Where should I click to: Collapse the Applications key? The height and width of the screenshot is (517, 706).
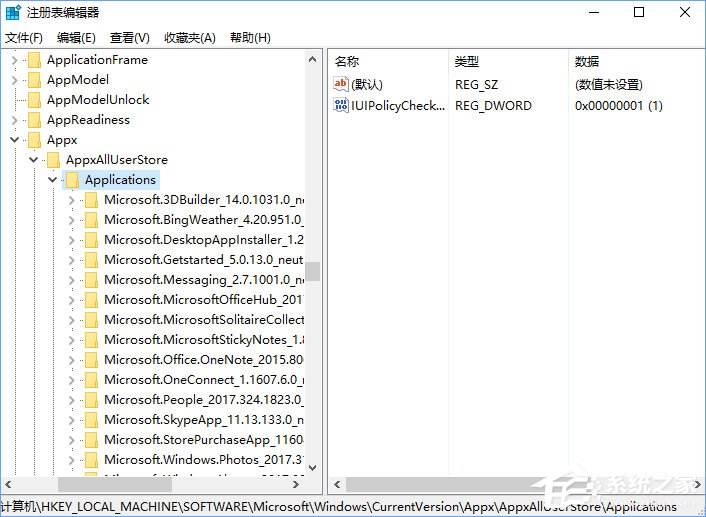[53, 180]
